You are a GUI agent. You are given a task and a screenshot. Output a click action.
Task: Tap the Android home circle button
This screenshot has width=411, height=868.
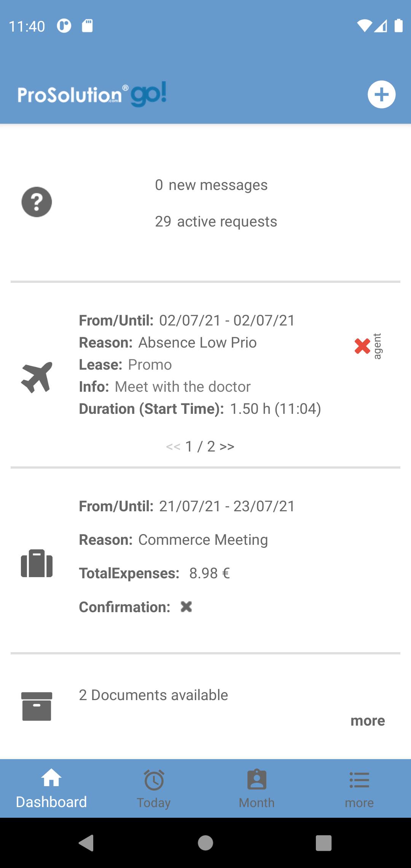pyautogui.click(x=205, y=843)
